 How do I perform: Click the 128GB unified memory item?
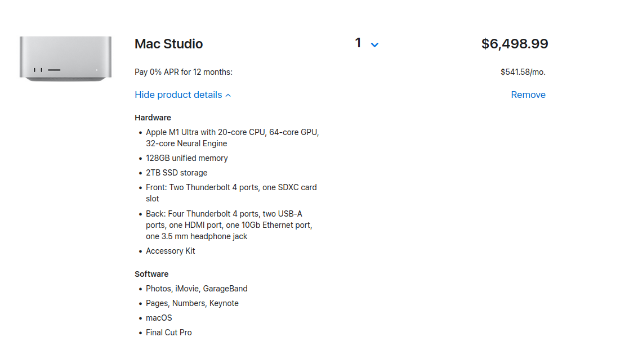tap(186, 158)
